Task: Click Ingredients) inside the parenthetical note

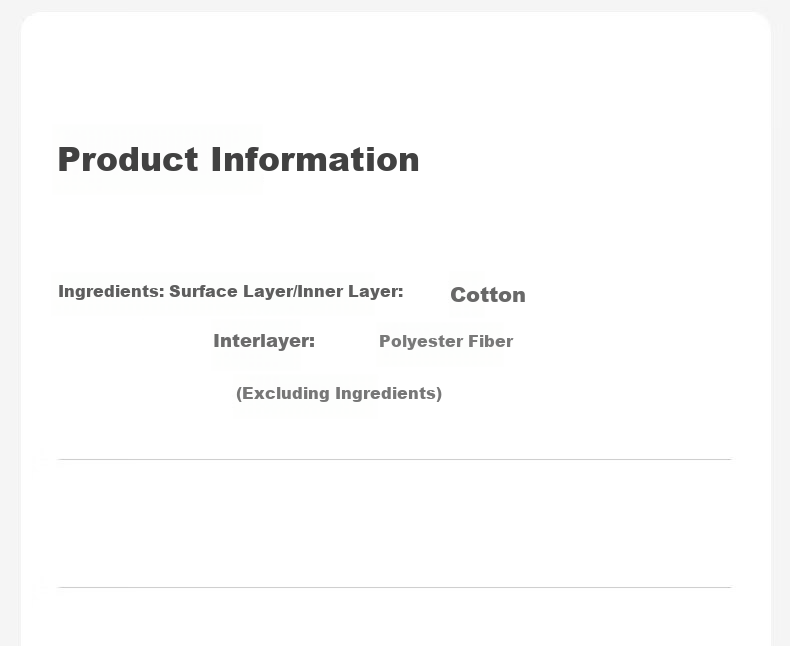Action: click(x=388, y=393)
